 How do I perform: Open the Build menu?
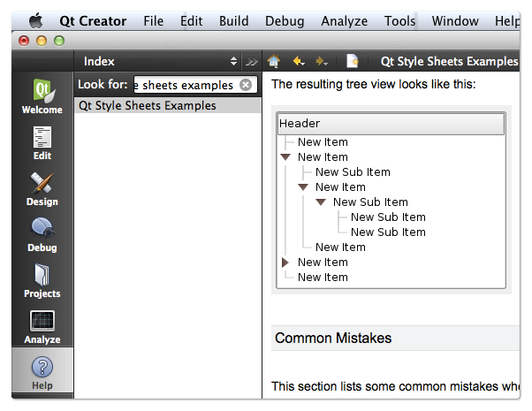point(234,21)
